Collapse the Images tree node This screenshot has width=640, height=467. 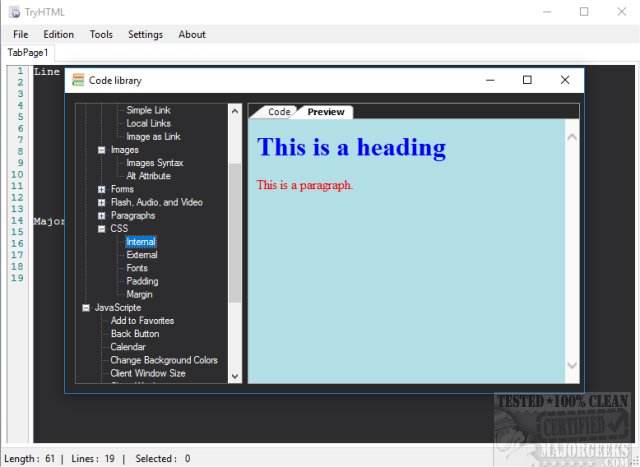[102, 150]
